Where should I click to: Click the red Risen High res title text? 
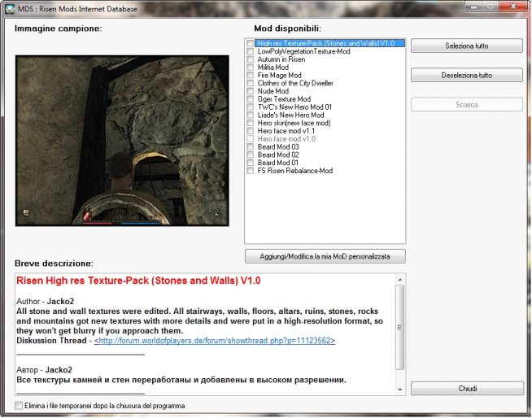coord(138,281)
